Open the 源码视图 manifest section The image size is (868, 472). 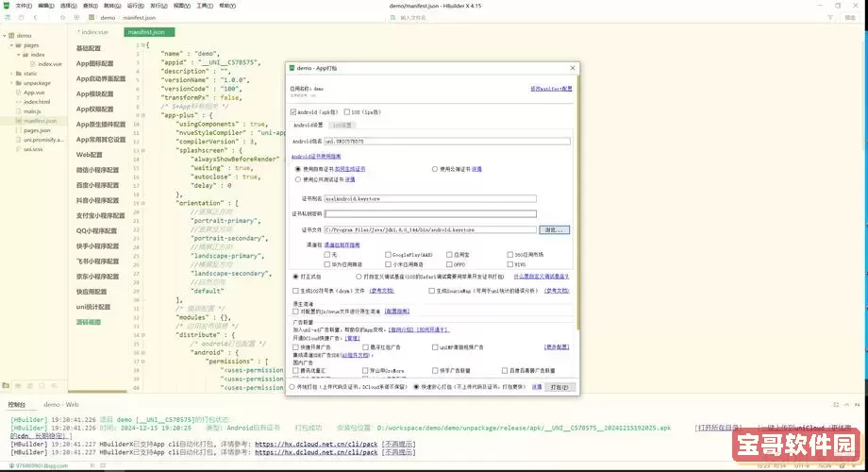pos(89,322)
